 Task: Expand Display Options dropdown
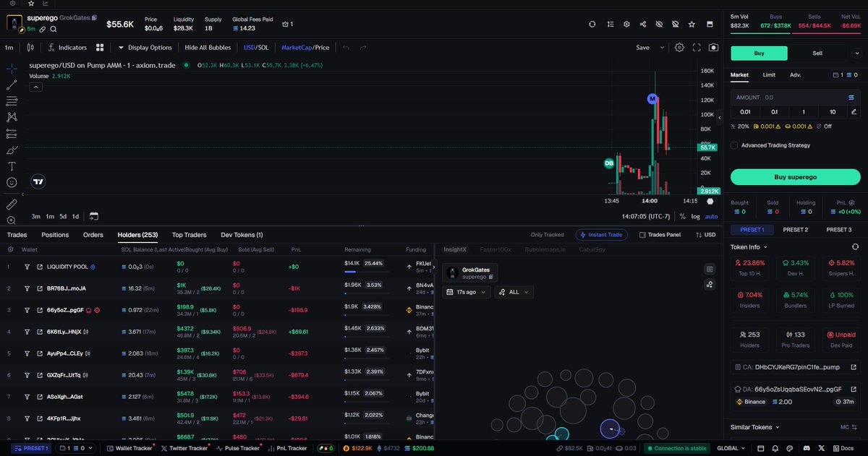pos(145,48)
